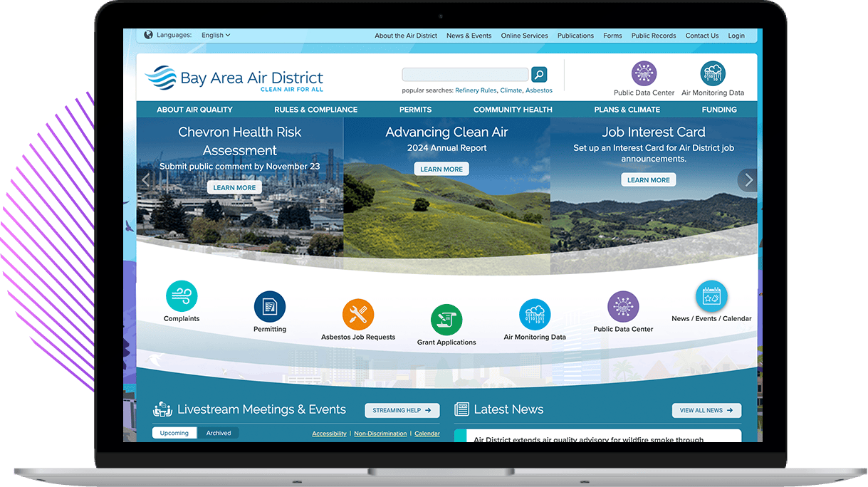
Task: Show next carousel slide arrow
Action: [x=748, y=180]
